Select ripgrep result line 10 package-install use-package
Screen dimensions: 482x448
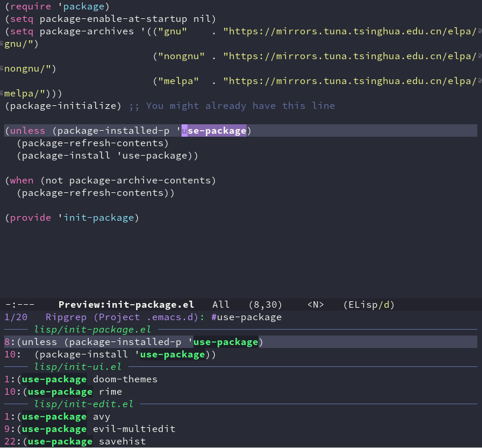[x=110, y=354]
